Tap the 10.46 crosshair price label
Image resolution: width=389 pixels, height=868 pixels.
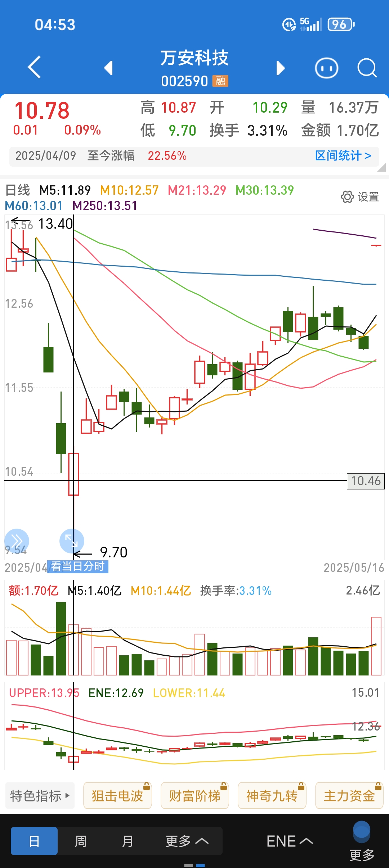pos(366,481)
